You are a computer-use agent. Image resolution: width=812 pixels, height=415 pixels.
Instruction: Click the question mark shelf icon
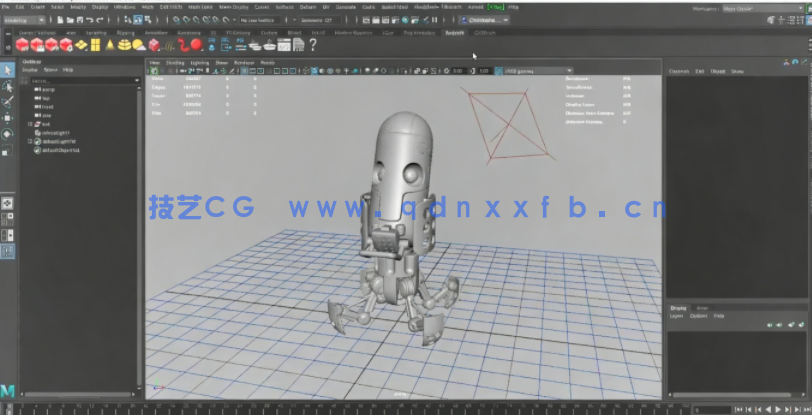click(313, 44)
